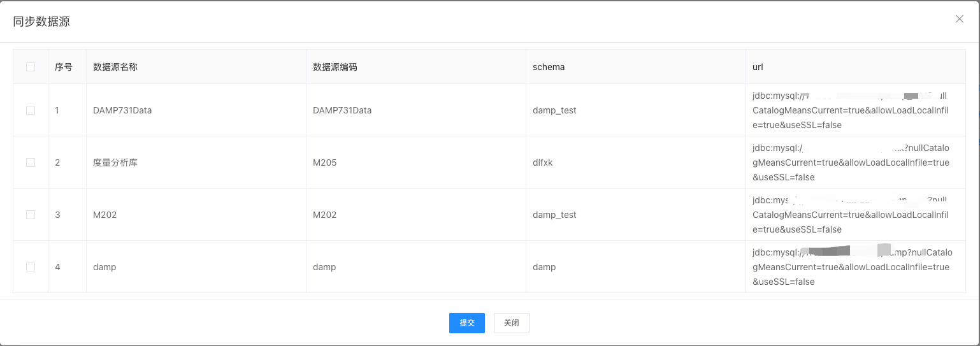980x346 pixels.
Task: Check the box for row DAMP731Data
Action: coord(31,110)
